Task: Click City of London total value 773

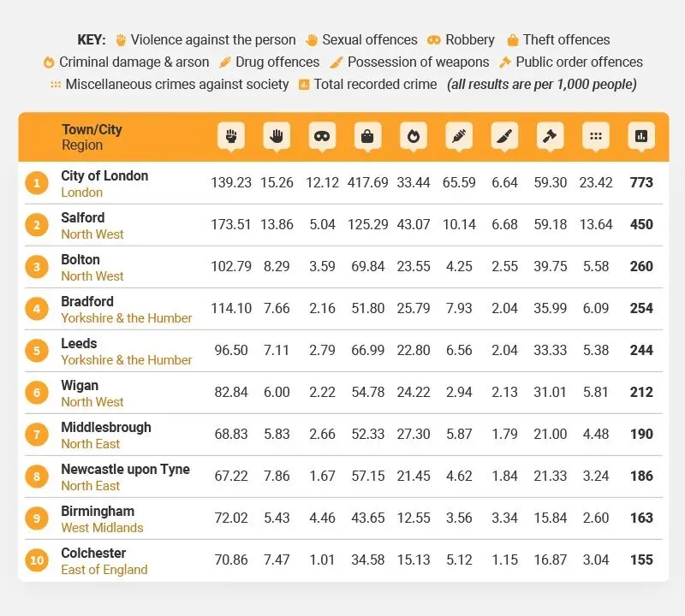Action: tap(641, 182)
